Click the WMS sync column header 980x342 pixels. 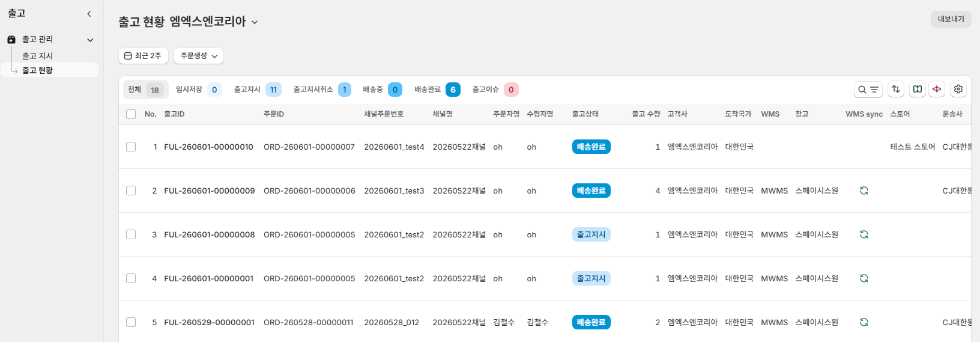pos(864,114)
